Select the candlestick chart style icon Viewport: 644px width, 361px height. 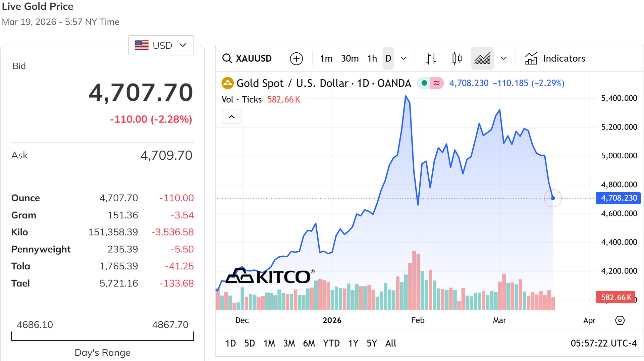457,58
